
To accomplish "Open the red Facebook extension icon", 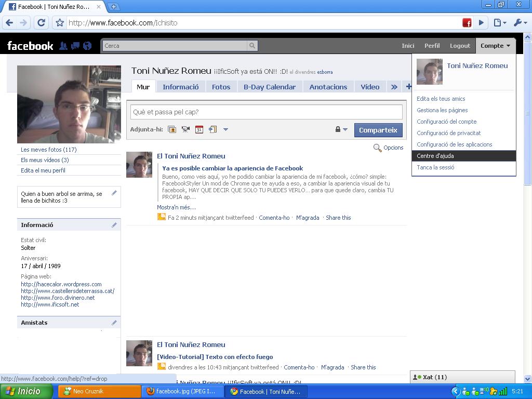I will [467, 23].
